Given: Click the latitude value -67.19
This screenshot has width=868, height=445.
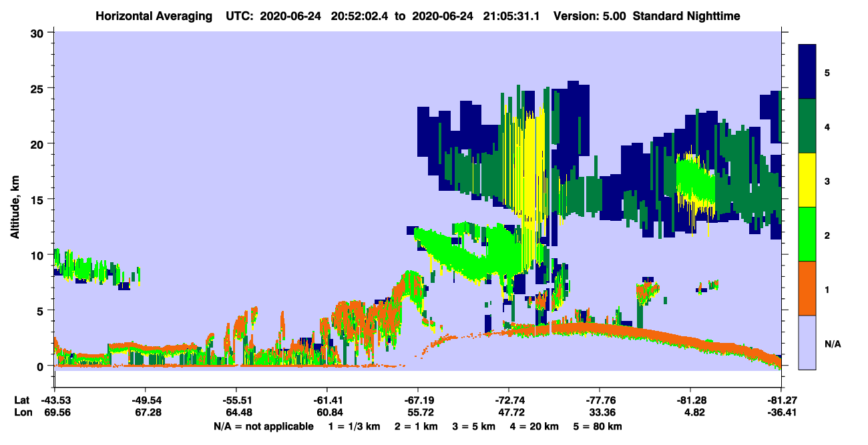Looking at the screenshot, I should [418, 400].
